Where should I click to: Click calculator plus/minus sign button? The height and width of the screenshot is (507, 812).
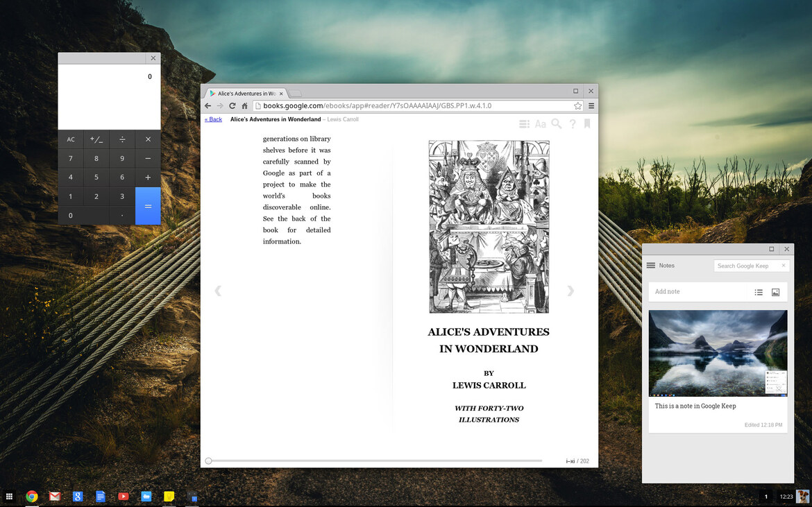click(x=96, y=139)
